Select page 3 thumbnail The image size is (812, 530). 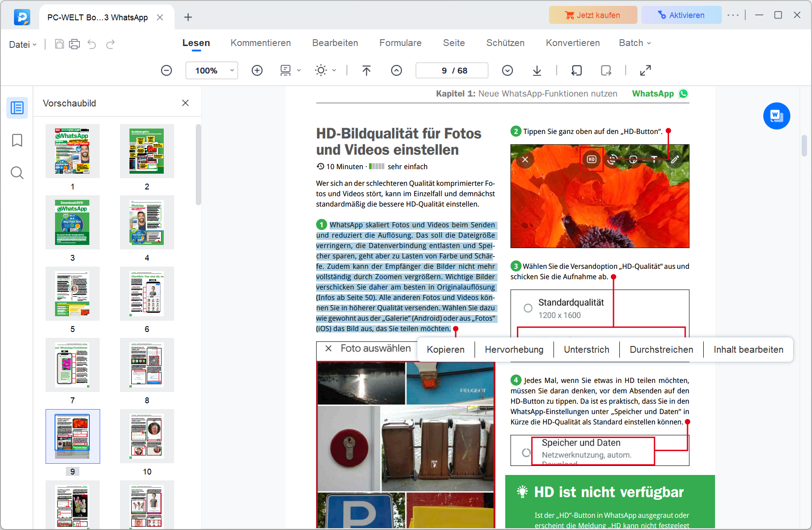pyautogui.click(x=72, y=222)
